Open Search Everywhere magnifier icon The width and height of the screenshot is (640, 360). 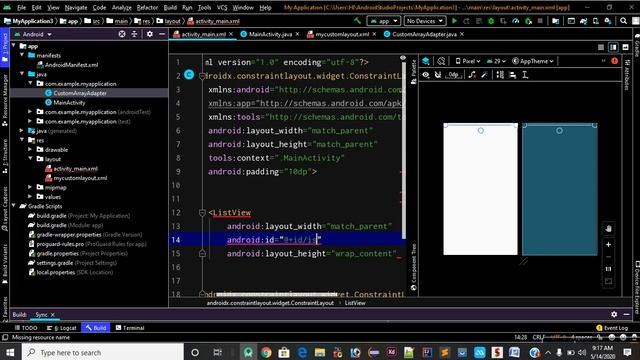click(623, 21)
